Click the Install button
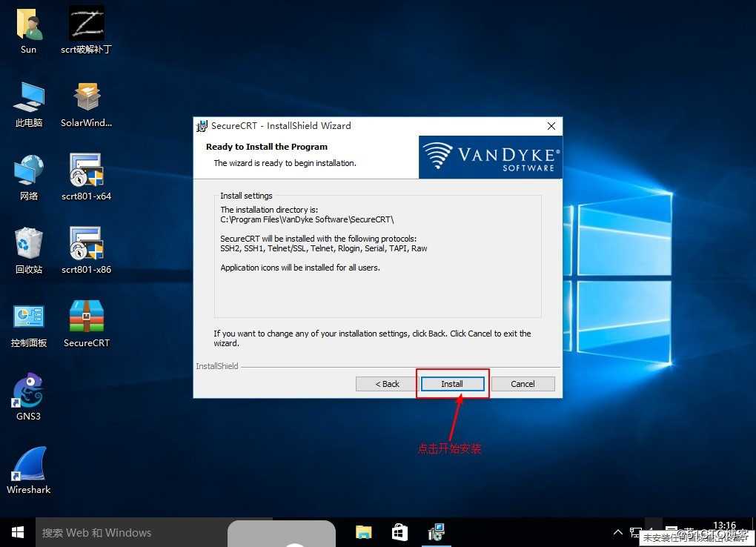 click(x=452, y=384)
